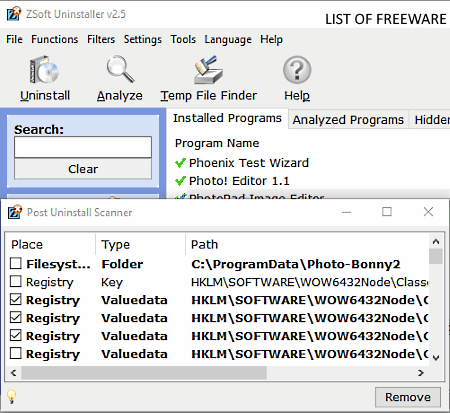Check the Filesystem Folder row checkbox
The image size is (450, 413).
(16, 263)
